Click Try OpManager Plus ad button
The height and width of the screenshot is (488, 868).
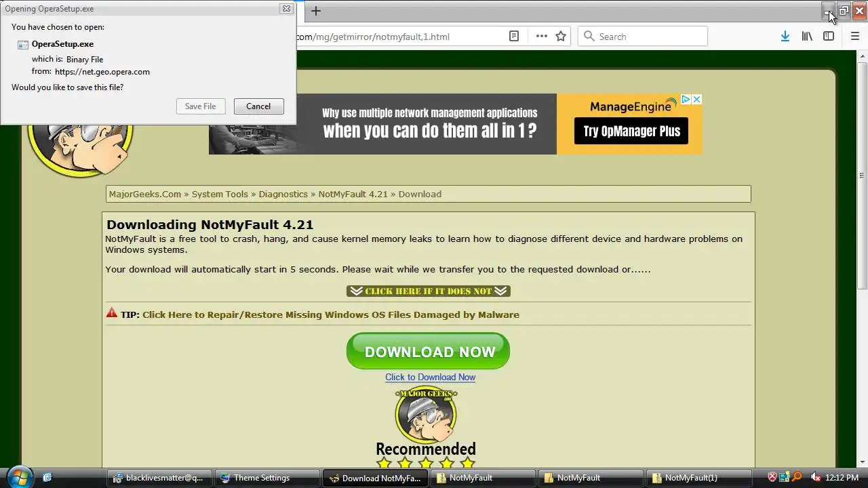coord(631,131)
